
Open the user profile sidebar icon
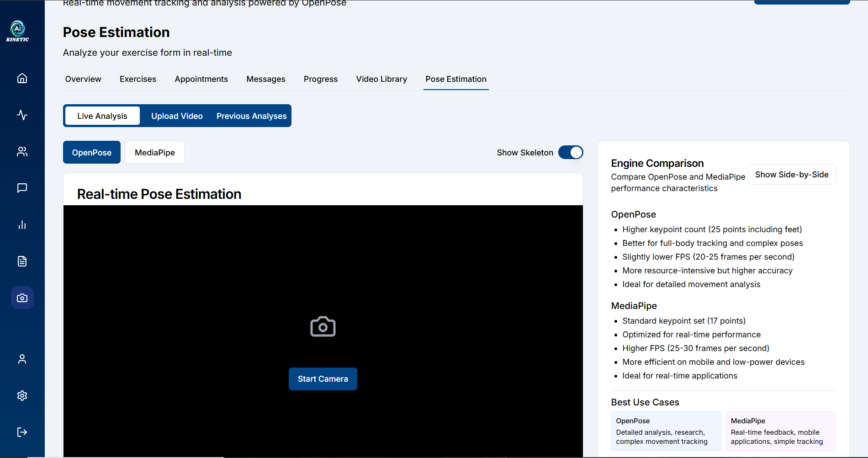point(22,359)
